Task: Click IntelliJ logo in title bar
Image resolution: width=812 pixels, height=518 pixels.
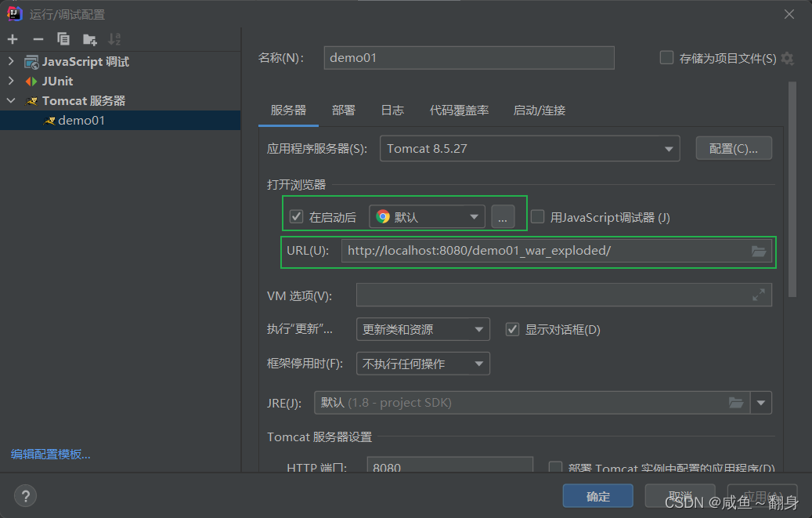Action: [x=15, y=13]
